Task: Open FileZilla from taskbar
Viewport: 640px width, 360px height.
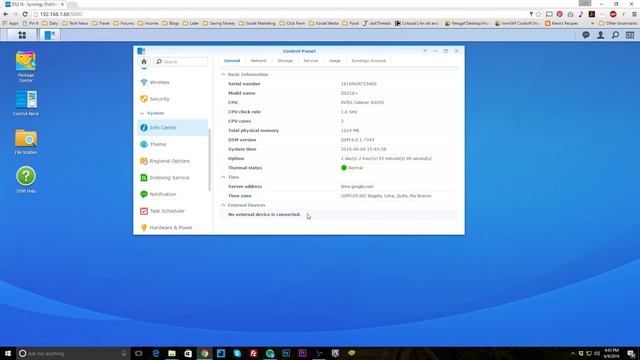Action: (x=253, y=353)
